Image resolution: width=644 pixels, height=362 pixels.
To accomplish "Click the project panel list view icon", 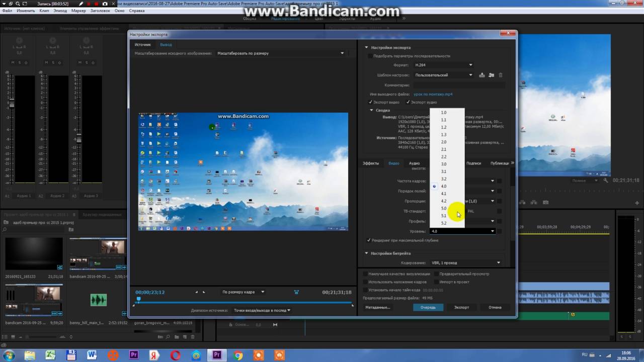I will (x=6, y=337).
